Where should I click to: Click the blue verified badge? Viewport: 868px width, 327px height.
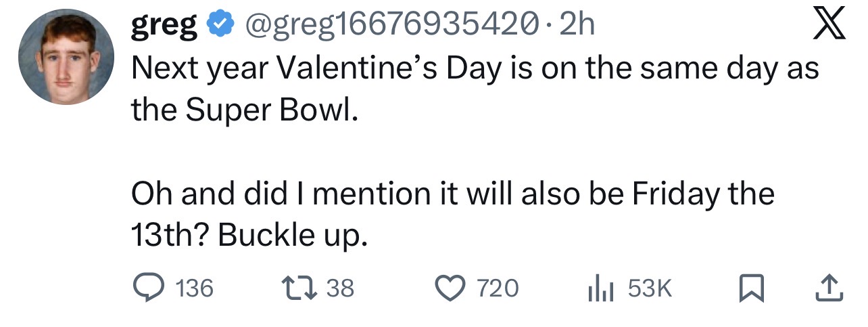click(219, 26)
